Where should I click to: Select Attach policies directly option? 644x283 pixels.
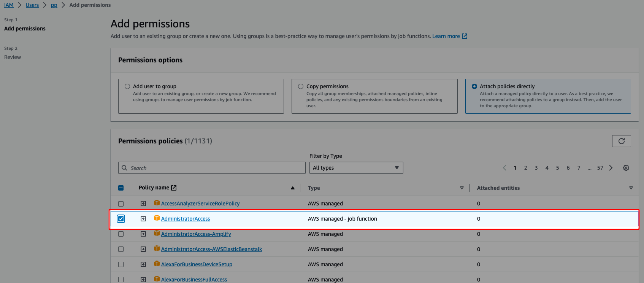coord(474,86)
